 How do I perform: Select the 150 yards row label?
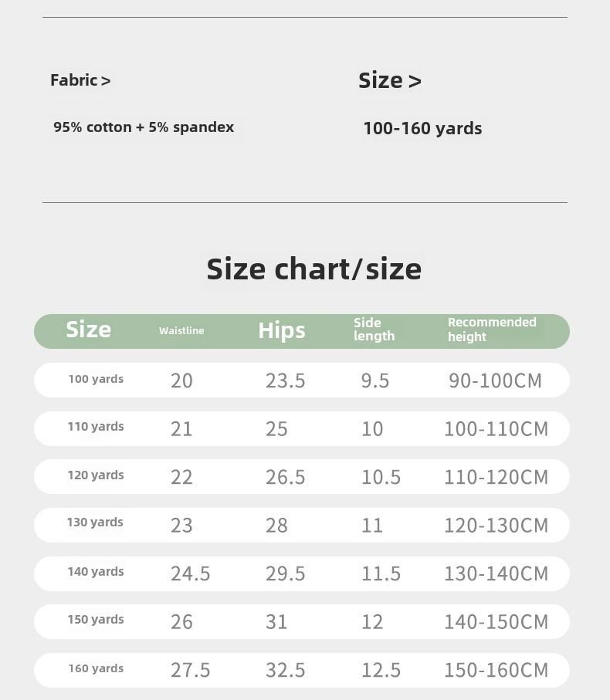click(x=96, y=620)
